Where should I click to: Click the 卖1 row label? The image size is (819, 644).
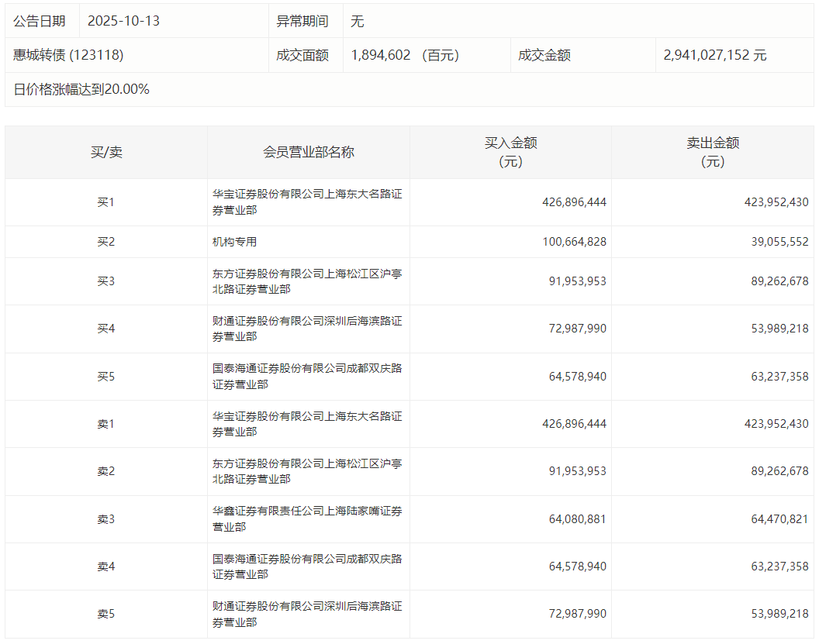click(x=105, y=424)
